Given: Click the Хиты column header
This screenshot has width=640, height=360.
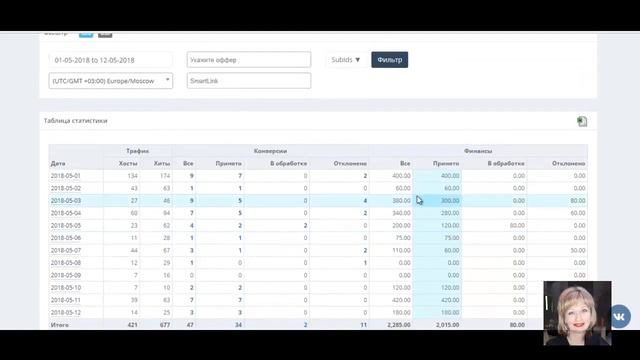Looking at the screenshot, I should 162,163.
